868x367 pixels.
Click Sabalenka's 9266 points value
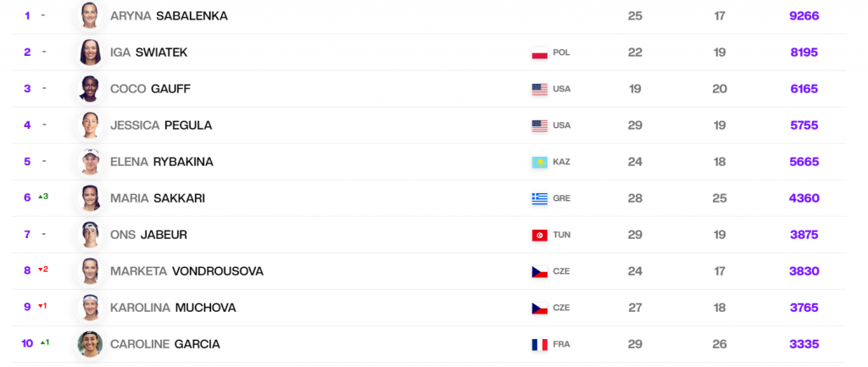click(803, 15)
